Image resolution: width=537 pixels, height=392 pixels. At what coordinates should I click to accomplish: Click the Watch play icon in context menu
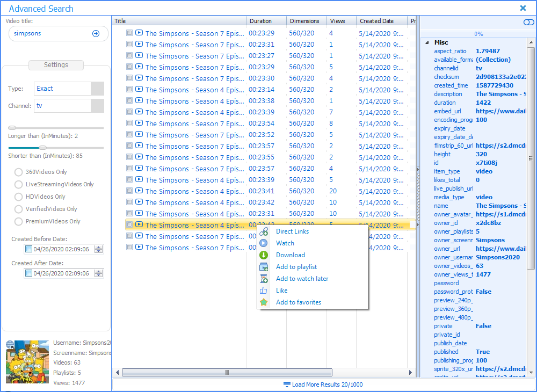pos(263,243)
